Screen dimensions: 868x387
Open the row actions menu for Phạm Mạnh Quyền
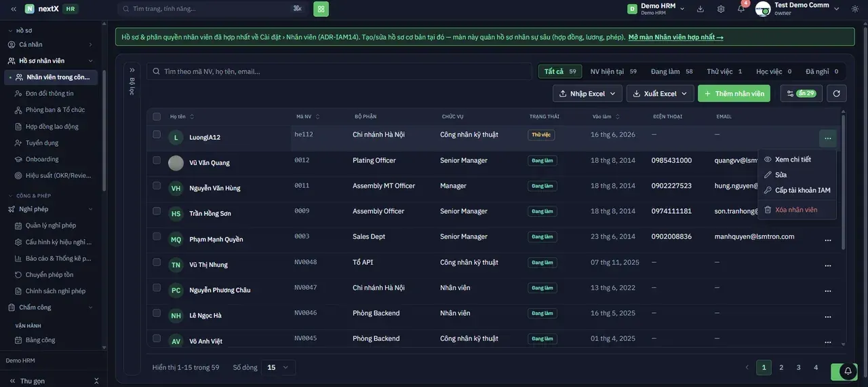(x=827, y=240)
